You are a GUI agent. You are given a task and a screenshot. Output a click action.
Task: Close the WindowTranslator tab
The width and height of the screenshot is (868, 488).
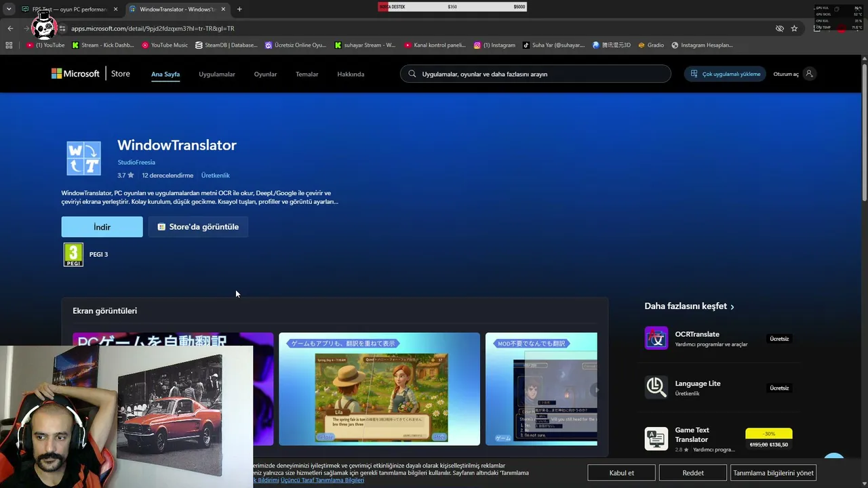pos(224,9)
